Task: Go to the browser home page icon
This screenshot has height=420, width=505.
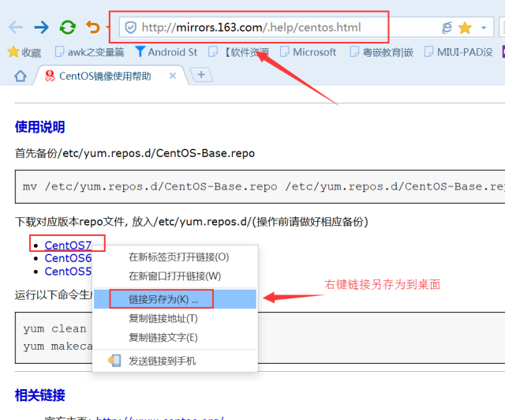Action: 21,76
